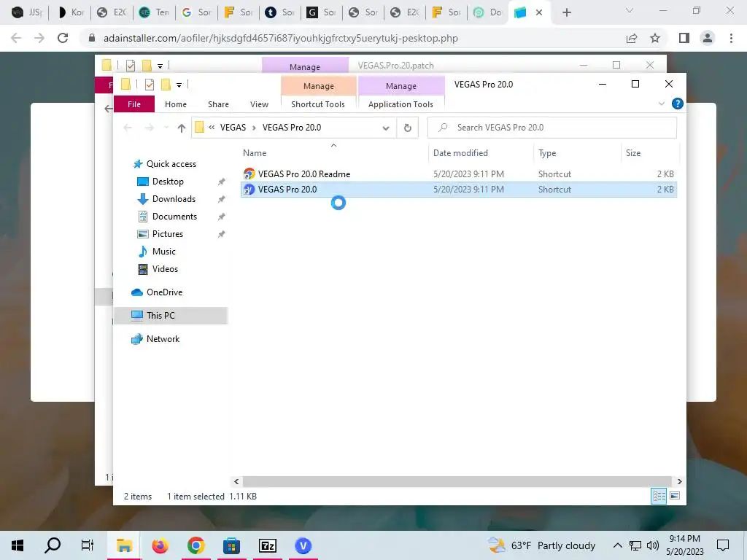Expand hidden path chevrons before VEGAS

212,128
